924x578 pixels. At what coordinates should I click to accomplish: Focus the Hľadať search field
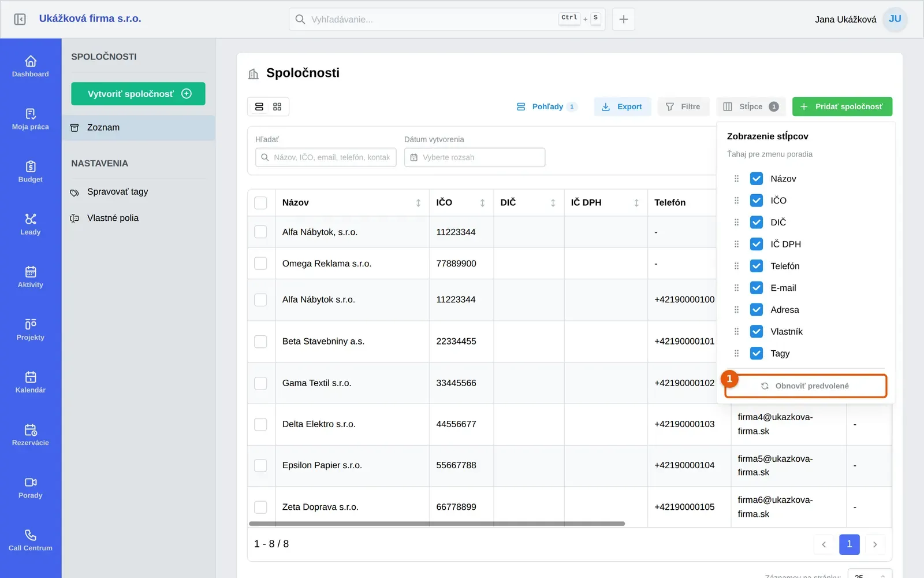pyautogui.click(x=326, y=157)
